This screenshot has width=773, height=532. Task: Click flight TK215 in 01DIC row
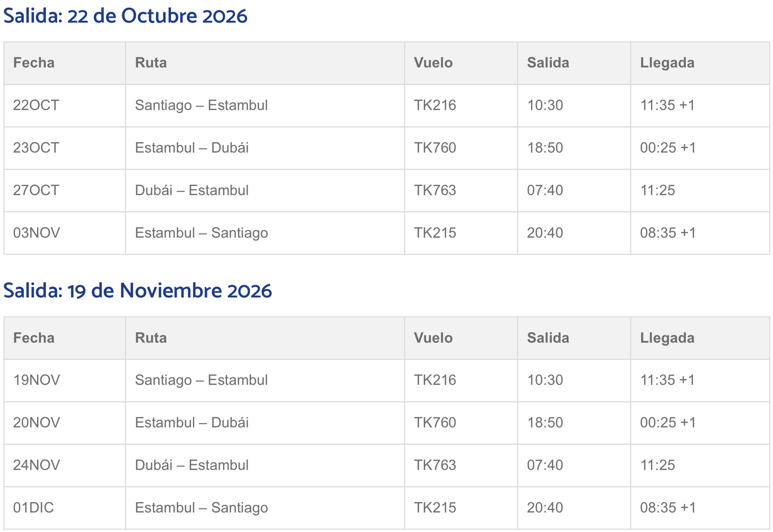(x=435, y=508)
